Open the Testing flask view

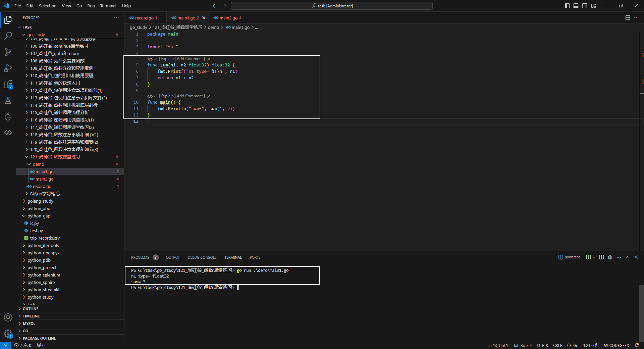coord(8,100)
